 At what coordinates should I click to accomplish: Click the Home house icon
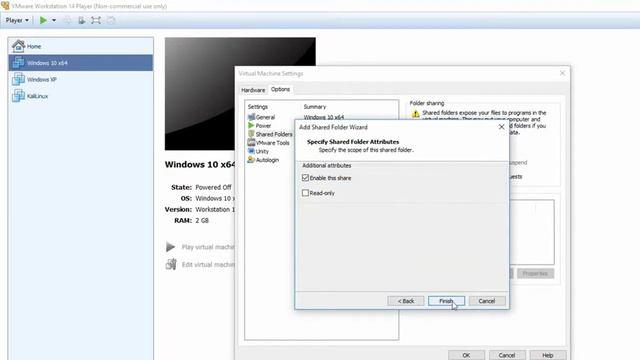pyautogui.click(x=18, y=46)
